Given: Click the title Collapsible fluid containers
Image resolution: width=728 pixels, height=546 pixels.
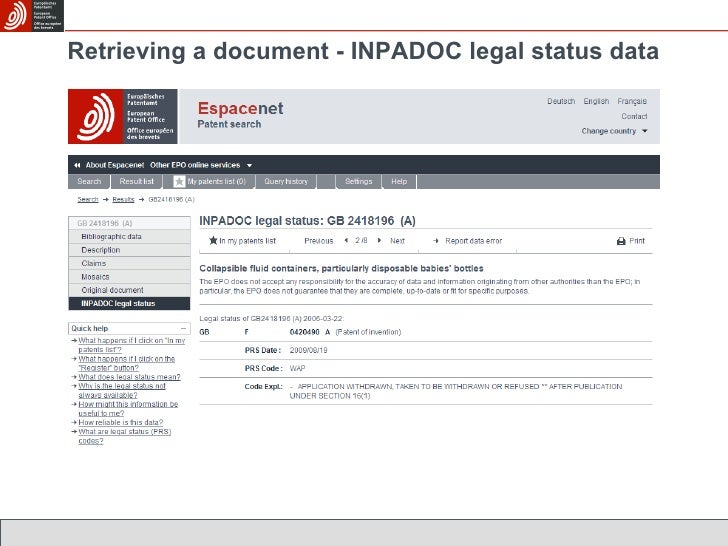Looking at the screenshot, I should click(x=341, y=268).
